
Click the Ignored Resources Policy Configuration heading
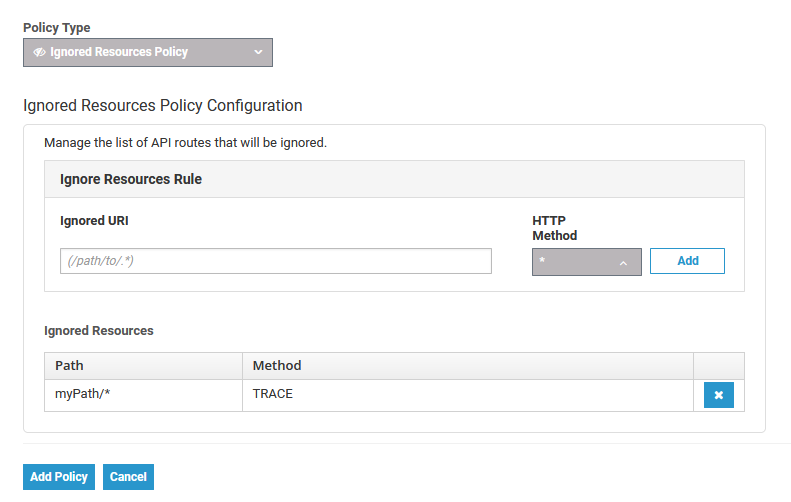(x=162, y=105)
